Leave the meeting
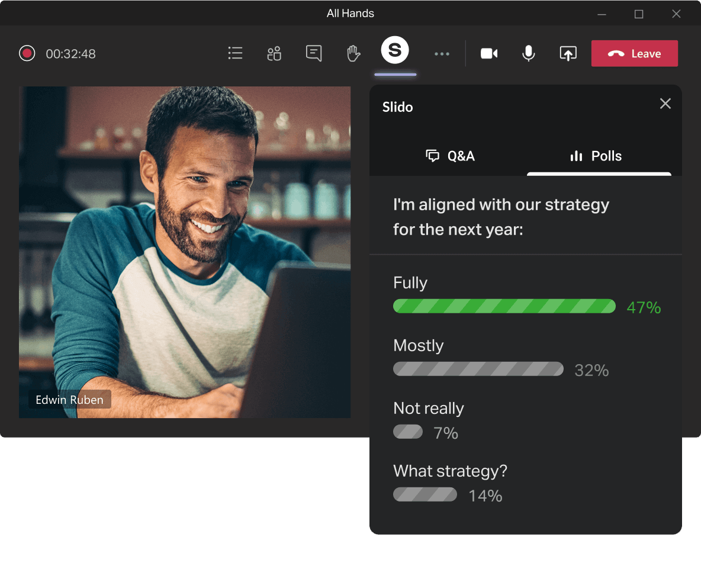This screenshot has width=701, height=588. click(x=634, y=53)
